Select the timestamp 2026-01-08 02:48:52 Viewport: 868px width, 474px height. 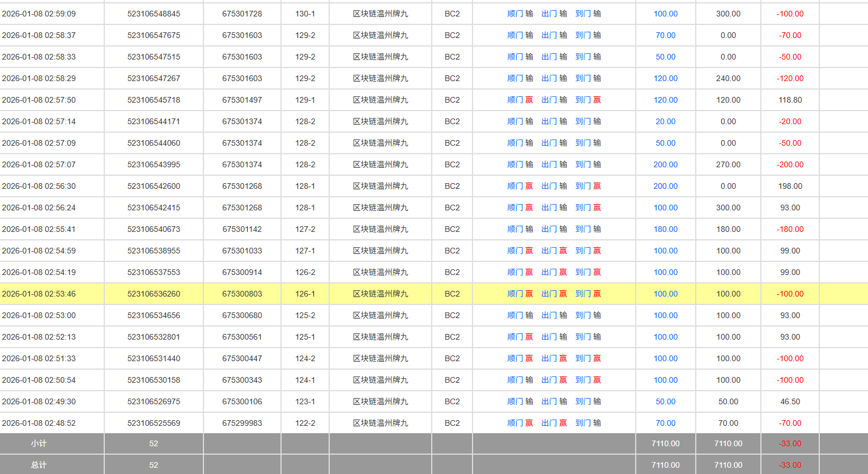[x=39, y=423]
